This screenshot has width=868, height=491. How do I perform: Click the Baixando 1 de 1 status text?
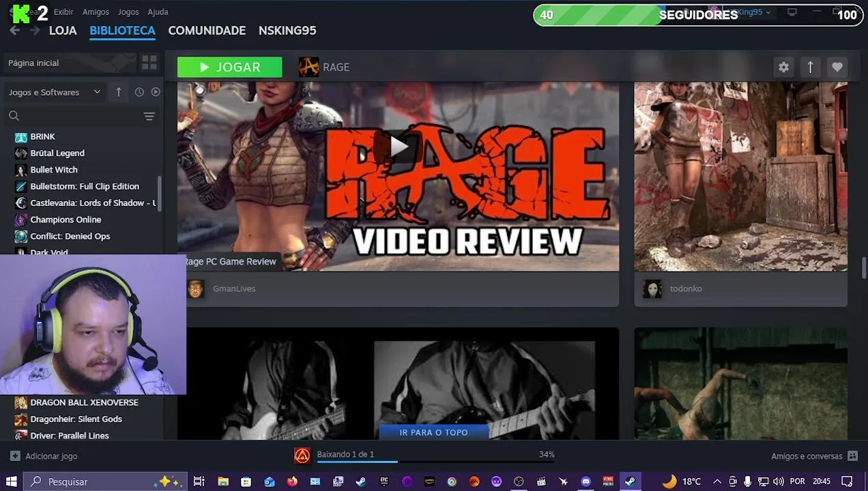click(x=345, y=454)
